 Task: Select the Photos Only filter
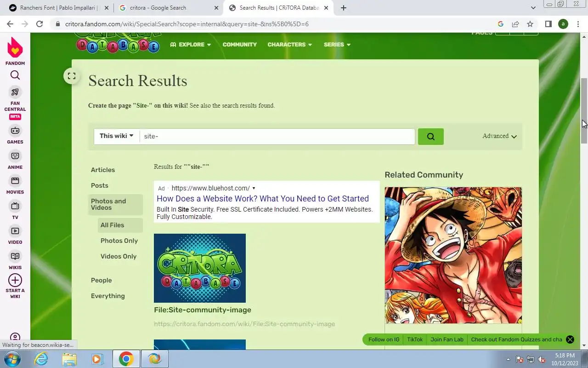pyautogui.click(x=119, y=241)
